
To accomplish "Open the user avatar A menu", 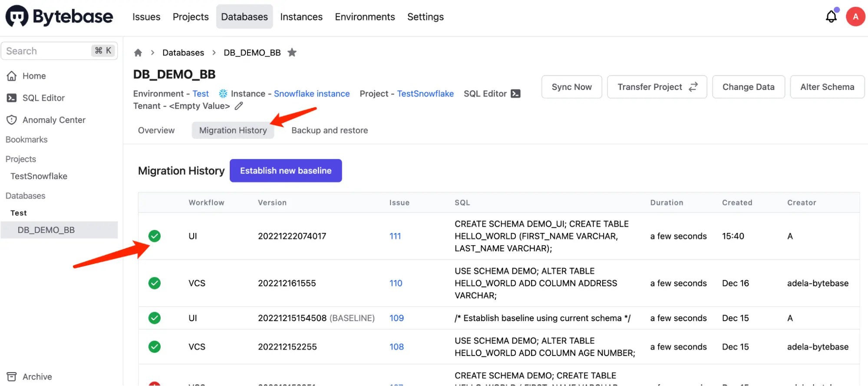I will [x=855, y=17].
